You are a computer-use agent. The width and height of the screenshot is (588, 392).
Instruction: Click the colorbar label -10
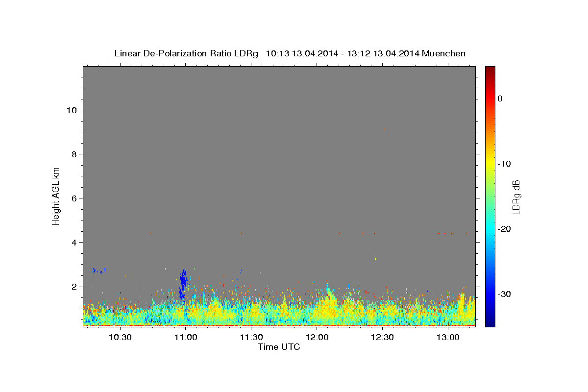[504, 164]
